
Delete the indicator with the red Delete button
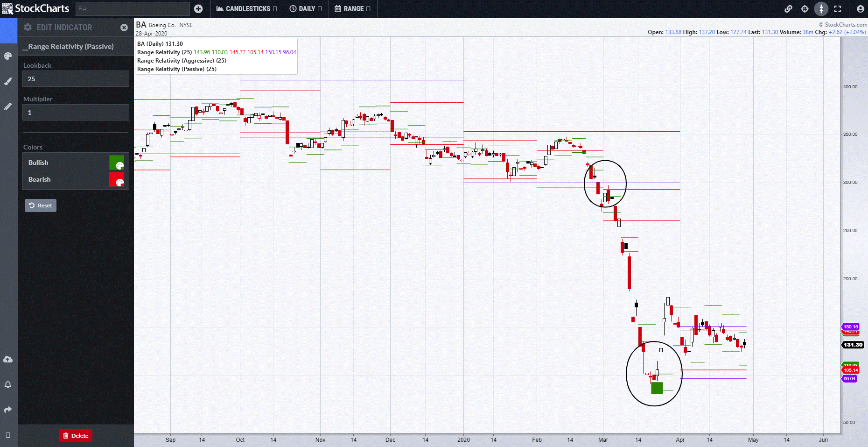click(x=76, y=436)
